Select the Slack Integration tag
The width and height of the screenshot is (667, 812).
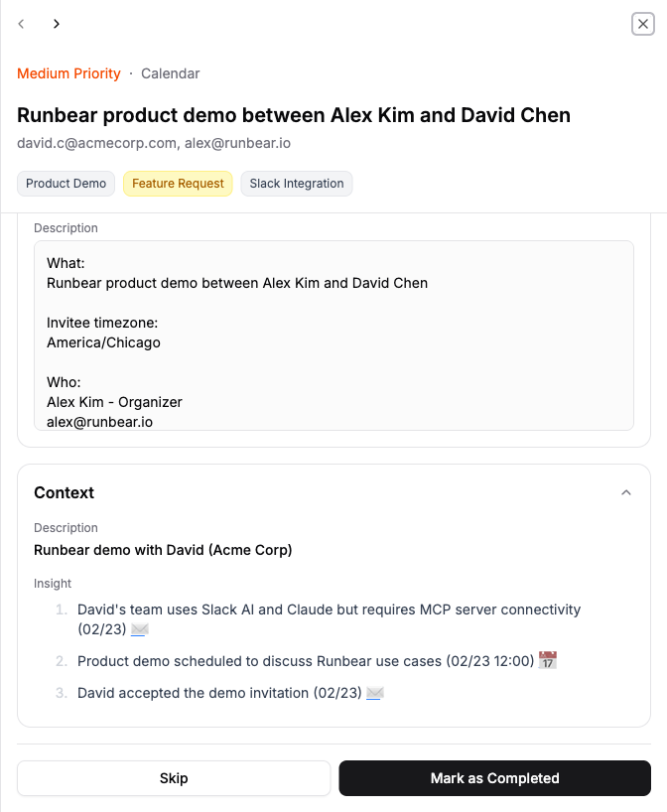coord(297,184)
